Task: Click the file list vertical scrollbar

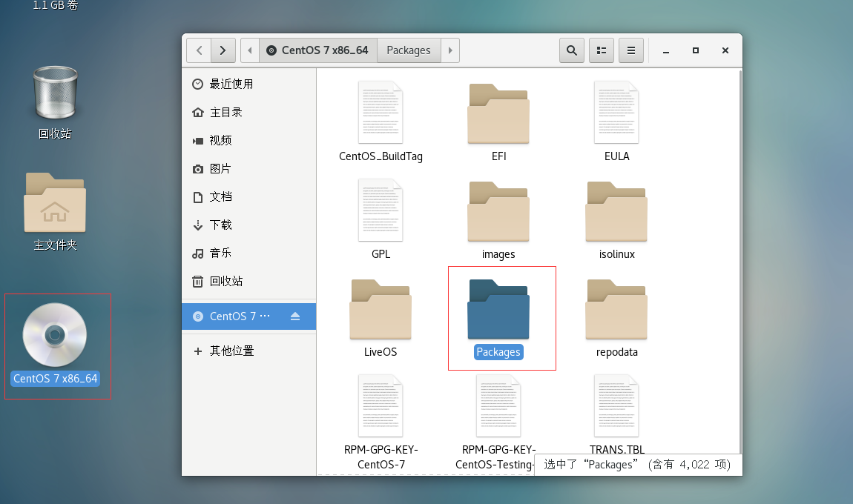Action: (x=740, y=261)
